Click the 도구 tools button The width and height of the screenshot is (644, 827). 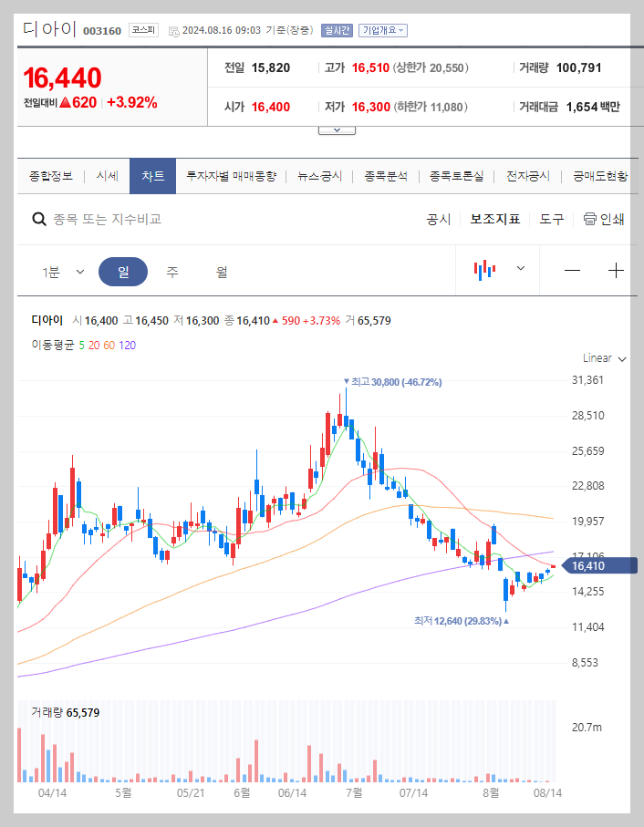pos(551,219)
